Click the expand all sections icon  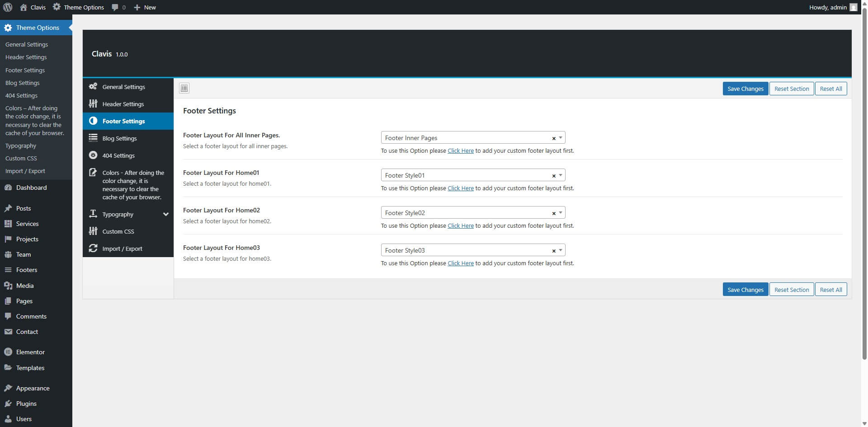coord(184,88)
